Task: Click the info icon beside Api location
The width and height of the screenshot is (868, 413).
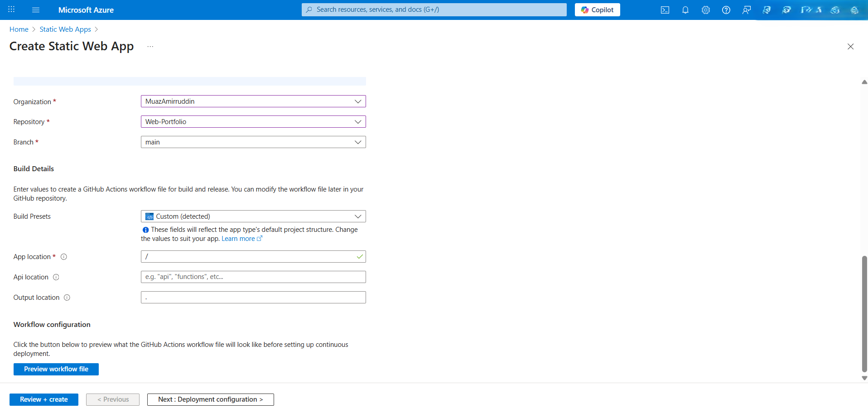Action: point(56,277)
